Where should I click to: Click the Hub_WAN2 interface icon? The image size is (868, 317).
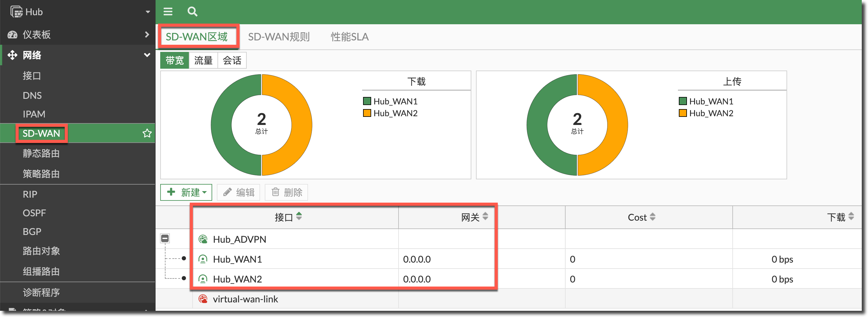coord(203,279)
